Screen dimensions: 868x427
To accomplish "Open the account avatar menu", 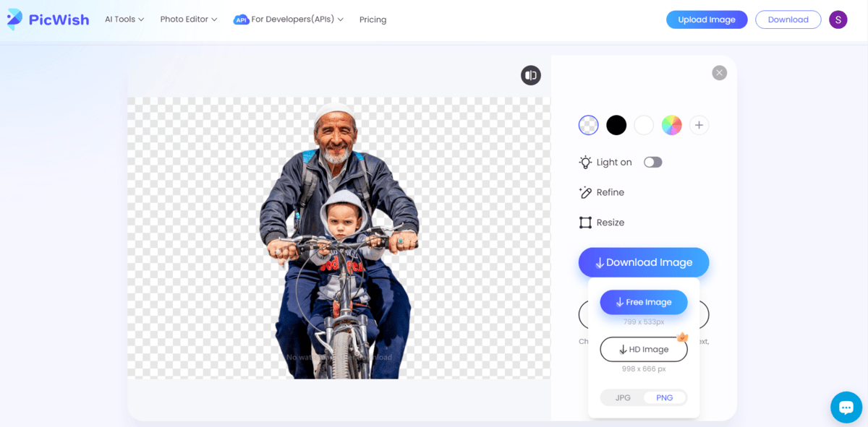I will 838,19.
